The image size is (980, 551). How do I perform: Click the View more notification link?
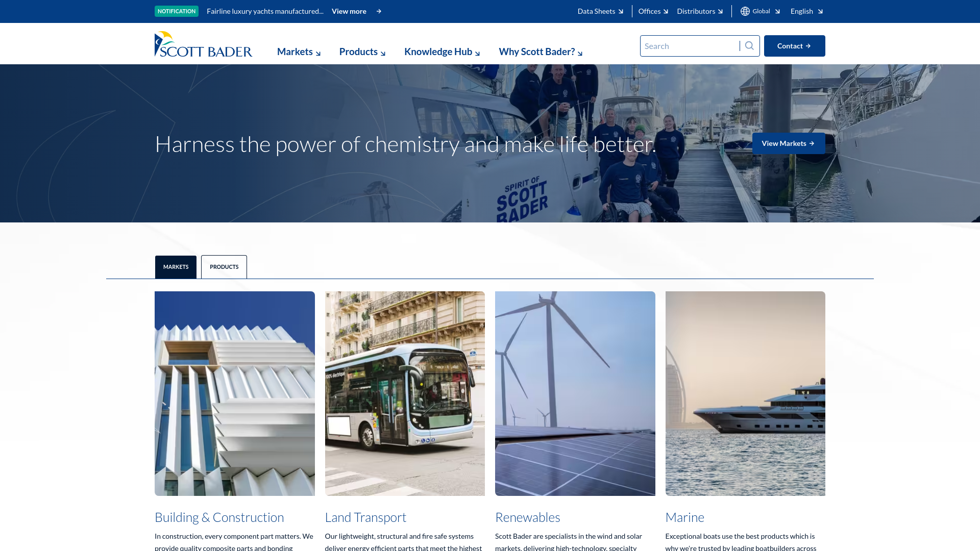(x=349, y=11)
